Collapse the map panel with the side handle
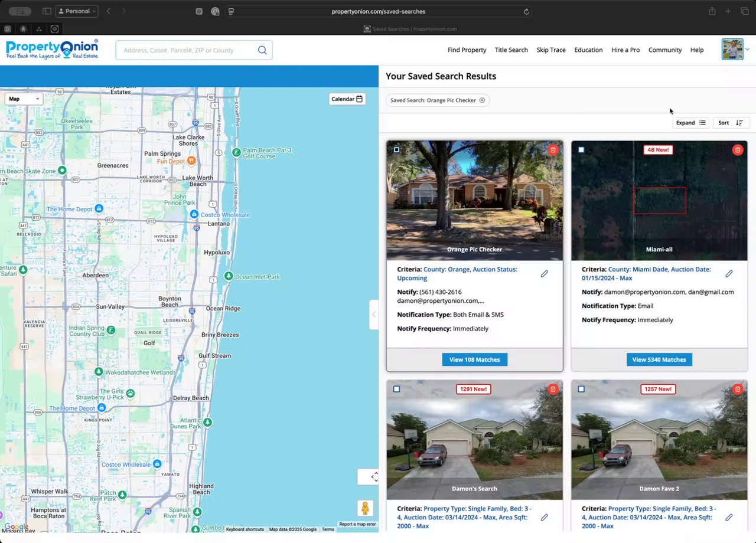756x543 pixels. pyautogui.click(x=373, y=315)
